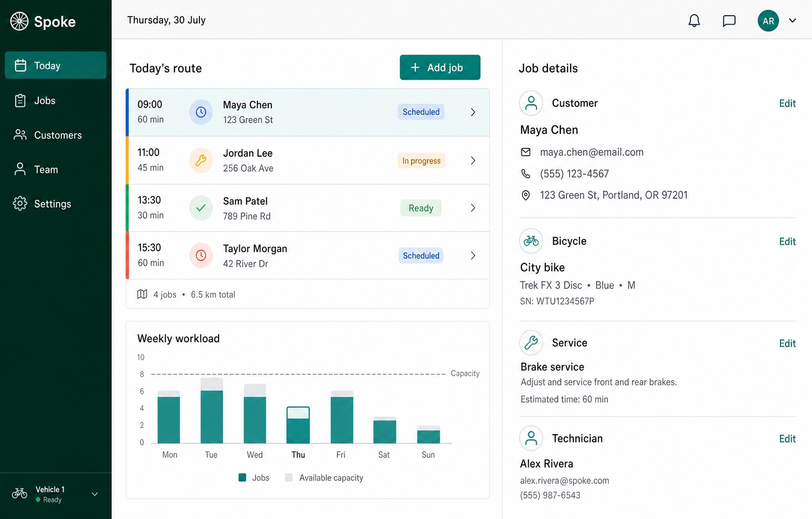Image resolution: width=812 pixels, height=519 pixels.
Task: Click the Add job button
Action: [x=440, y=67]
